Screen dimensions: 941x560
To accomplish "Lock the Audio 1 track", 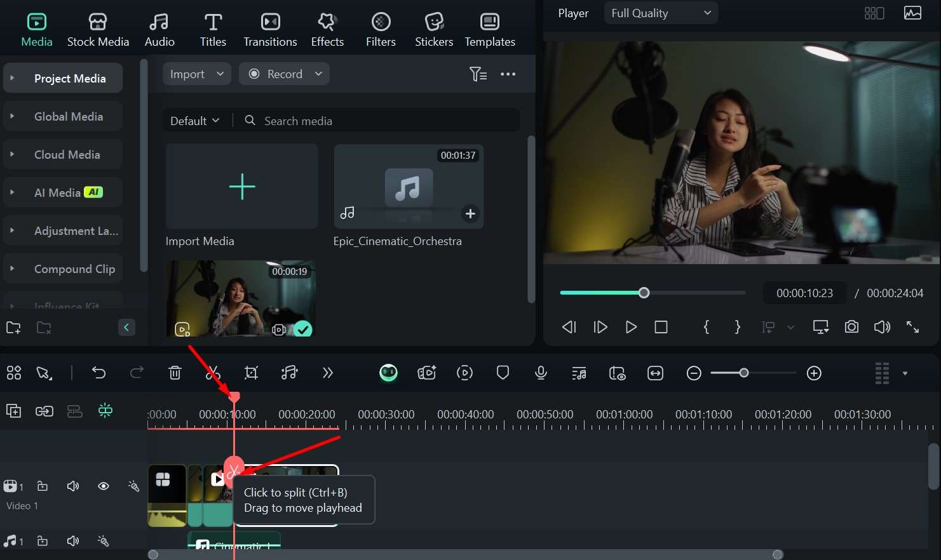I will point(43,541).
